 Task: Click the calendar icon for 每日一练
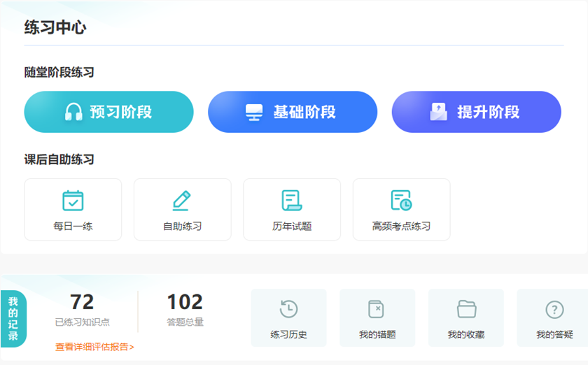[73, 201]
